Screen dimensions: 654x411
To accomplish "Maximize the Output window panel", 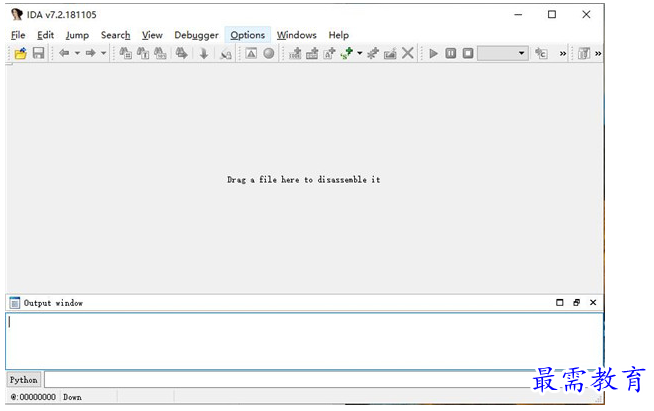I will 560,303.
